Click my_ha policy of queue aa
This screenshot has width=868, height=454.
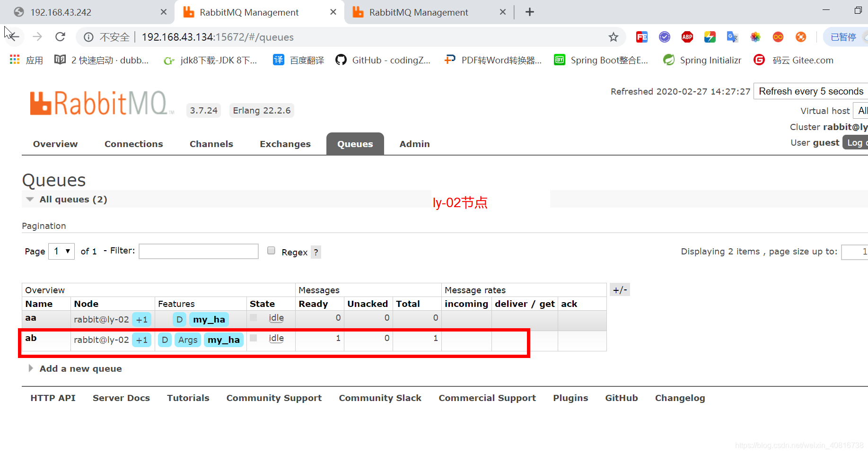[209, 320]
